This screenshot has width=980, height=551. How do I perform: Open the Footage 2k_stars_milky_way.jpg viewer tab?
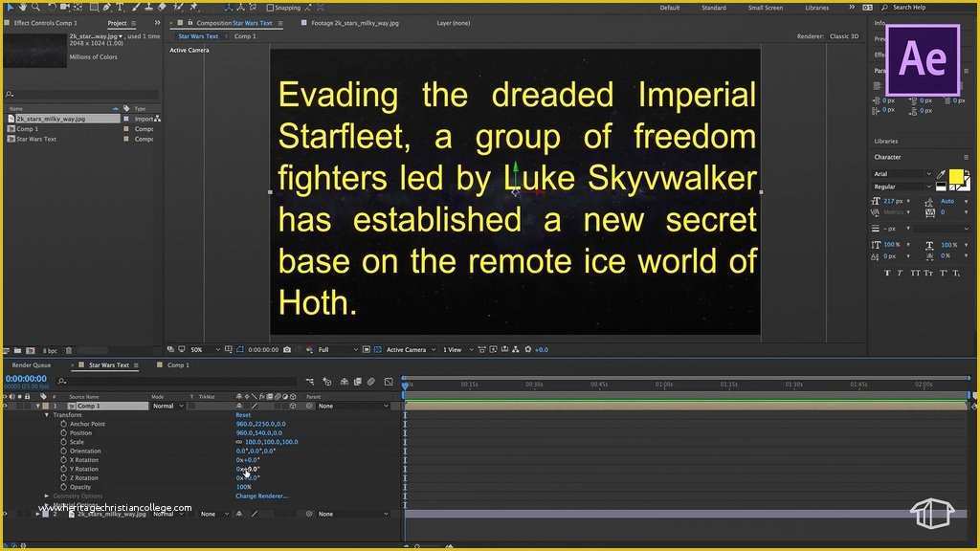(x=354, y=23)
